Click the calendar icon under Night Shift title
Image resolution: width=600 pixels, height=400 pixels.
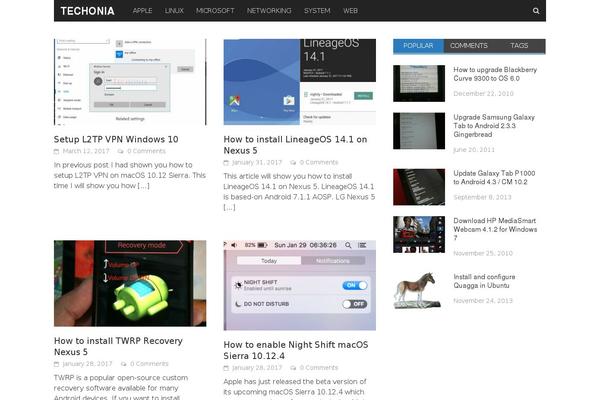pos(226,367)
